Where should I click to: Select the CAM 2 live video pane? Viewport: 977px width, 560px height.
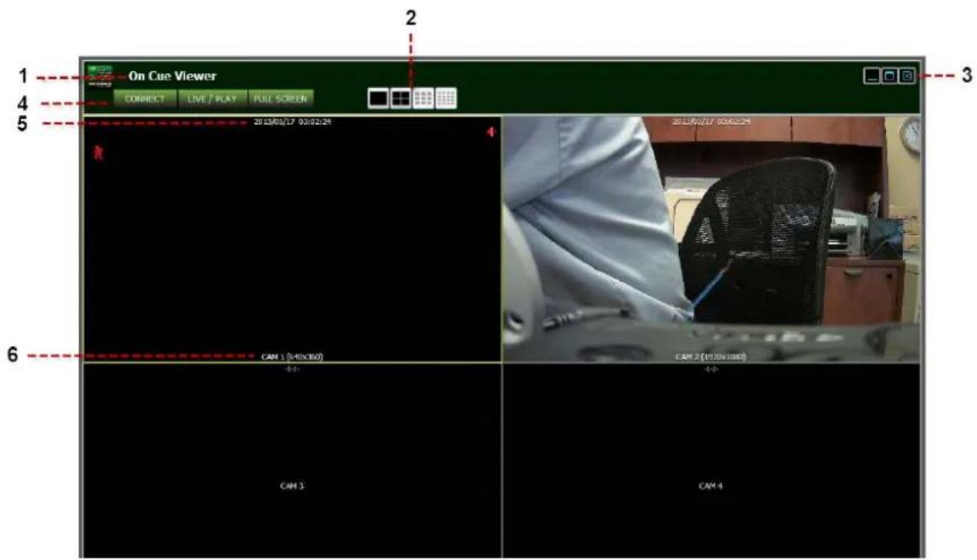pyautogui.click(x=711, y=238)
